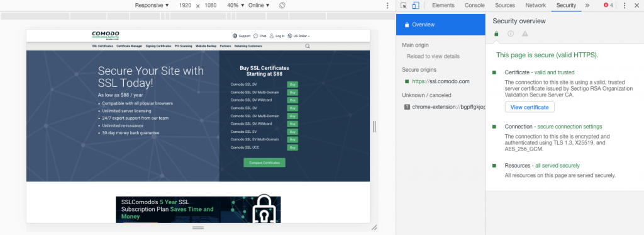Toggle the device toolbar icon in DevTools
The width and height of the screenshot is (644, 235).
(415, 5)
